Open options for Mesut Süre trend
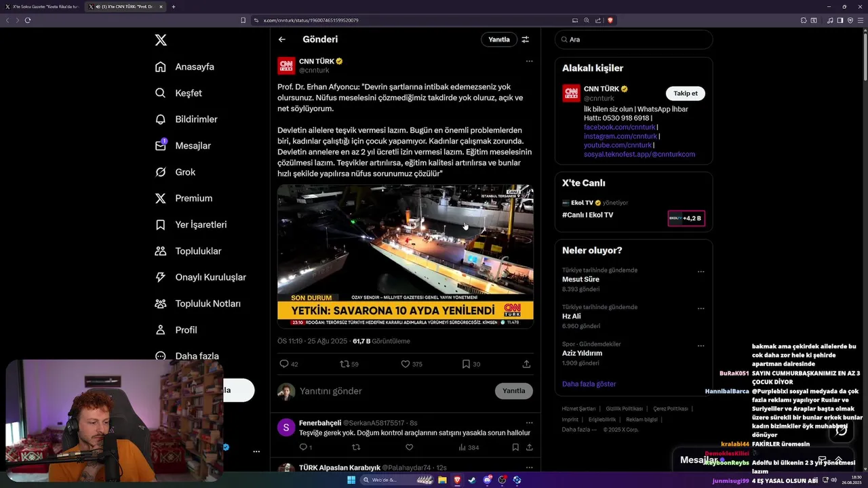This screenshot has height=488, width=868. click(701, 272)
